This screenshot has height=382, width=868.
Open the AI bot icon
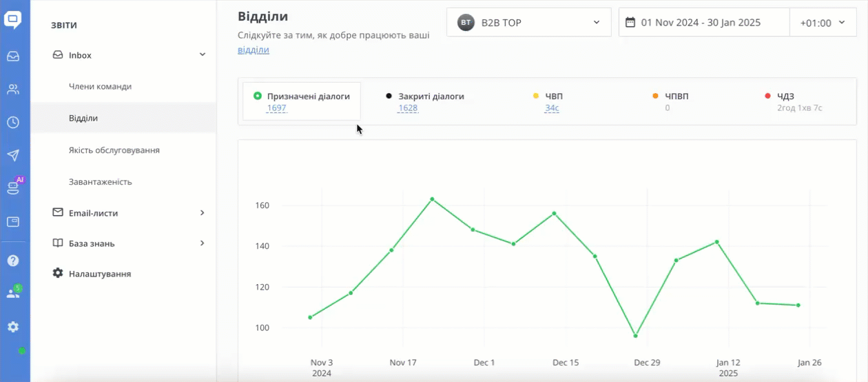(13, 188)
